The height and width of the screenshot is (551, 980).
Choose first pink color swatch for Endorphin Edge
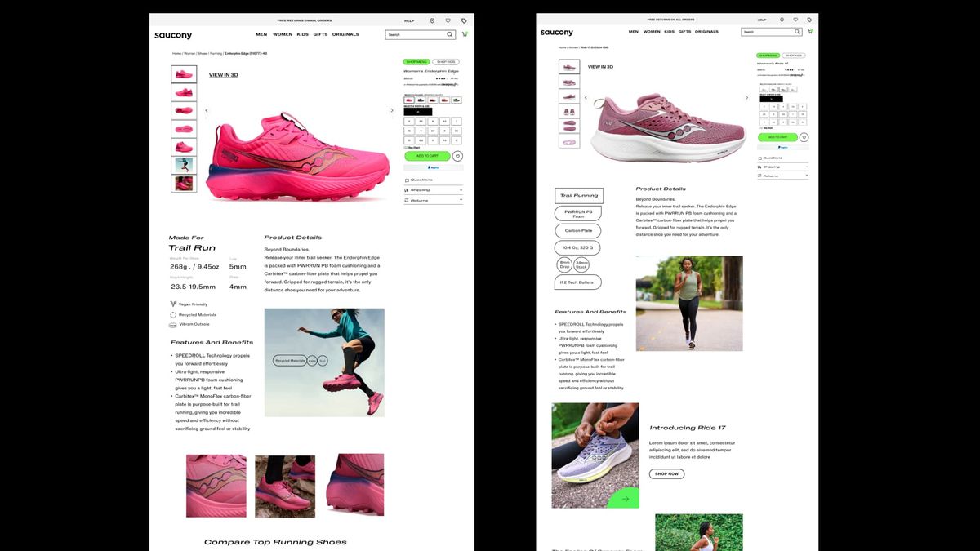tap(409, 100)
